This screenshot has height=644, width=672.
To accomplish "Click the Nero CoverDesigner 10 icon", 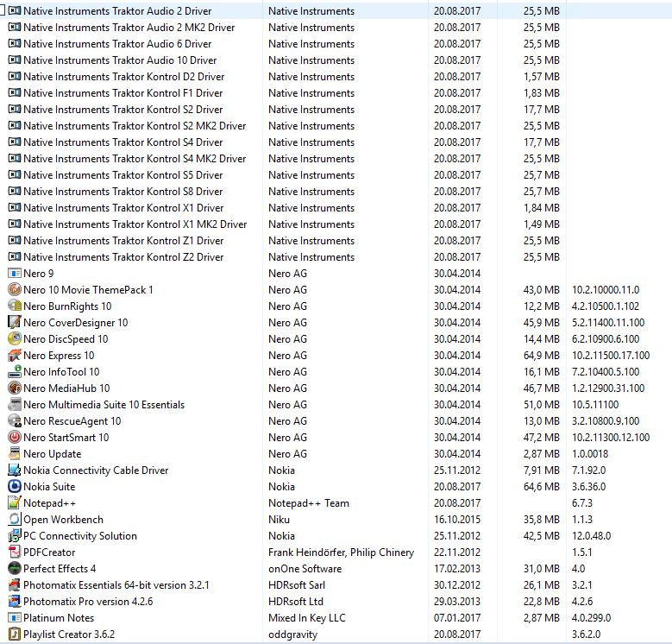I will (15, 322).
